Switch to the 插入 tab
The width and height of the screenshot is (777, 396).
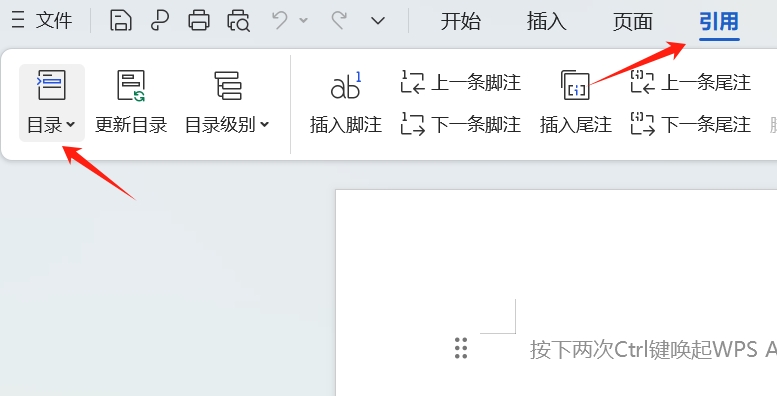click(546, 21)
